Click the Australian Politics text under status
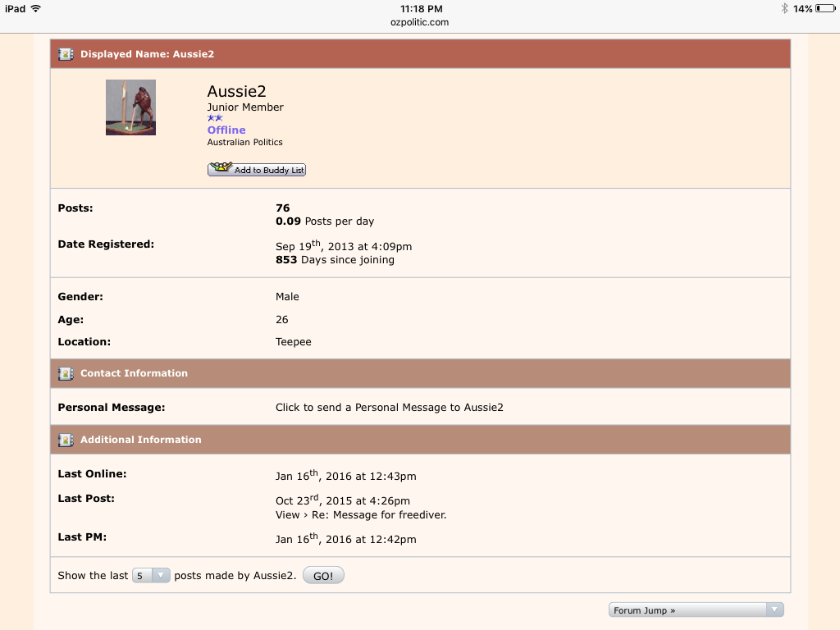 pos(244,143)
